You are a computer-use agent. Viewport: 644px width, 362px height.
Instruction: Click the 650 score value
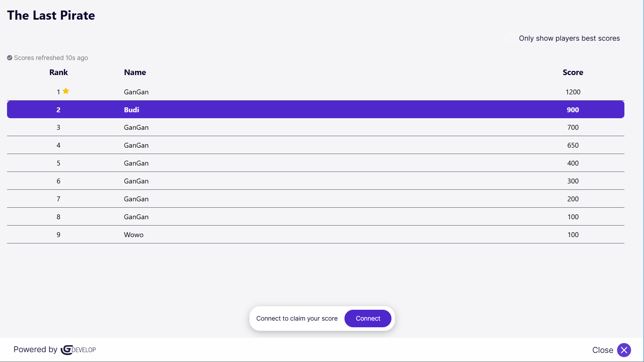pos(573,145)
